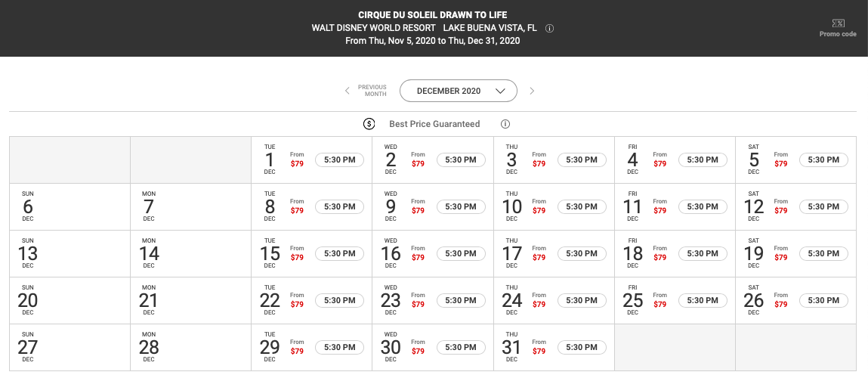Advance to next month arrow
This screenshot has width=868, height=375.
(532, 91)
